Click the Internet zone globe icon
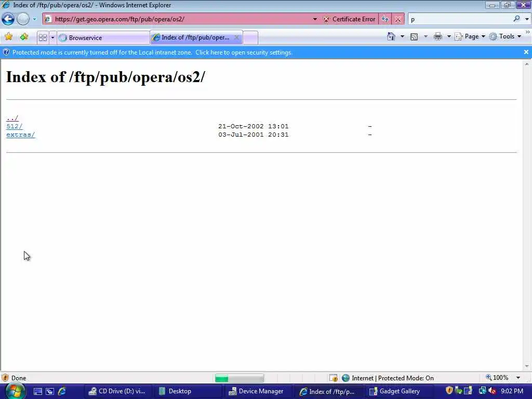The width and height of the screenshot is (532, 399). (345, 378)
